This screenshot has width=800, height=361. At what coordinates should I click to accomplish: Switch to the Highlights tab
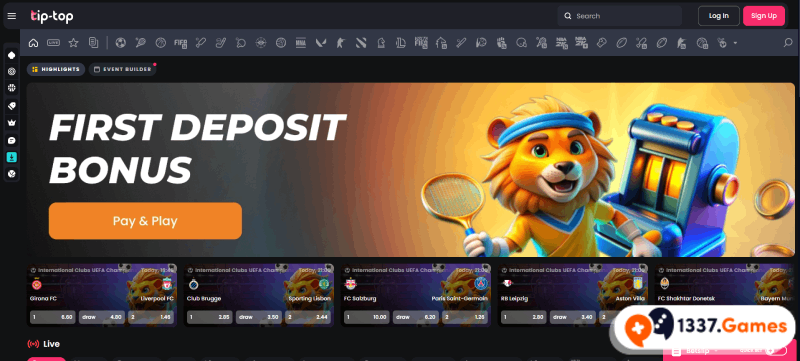pyautogui.click(x=56, y=69)
